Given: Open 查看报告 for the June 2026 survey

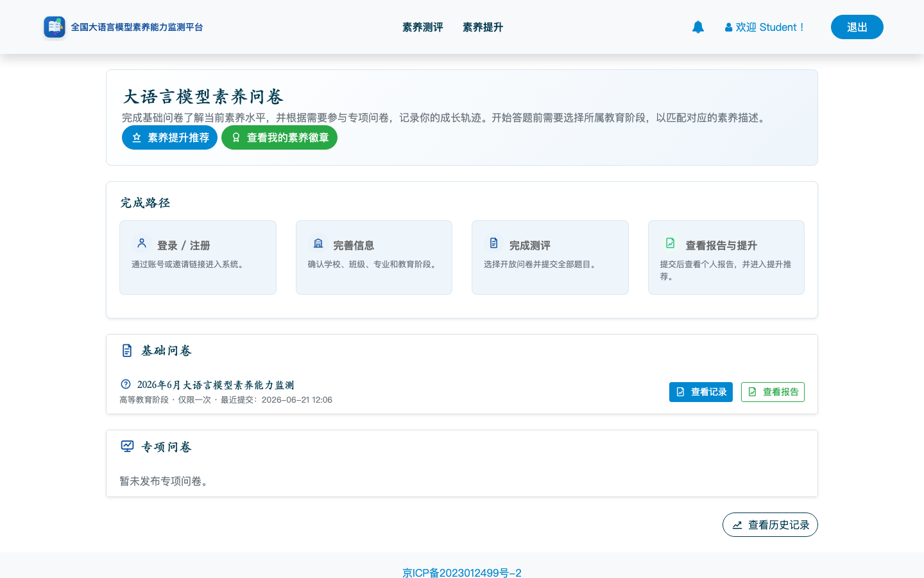Looking at the screenshot, I should [773, 392].
